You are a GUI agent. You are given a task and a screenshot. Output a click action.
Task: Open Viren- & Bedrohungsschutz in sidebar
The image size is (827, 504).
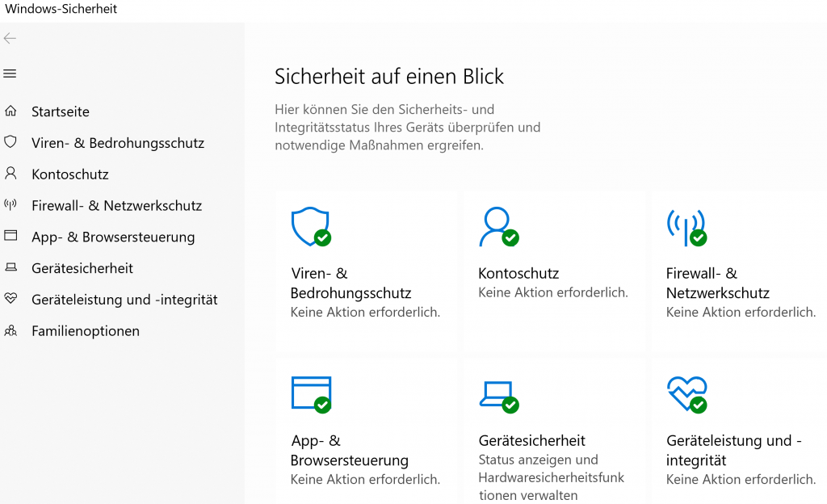click(x=118, y=143)
